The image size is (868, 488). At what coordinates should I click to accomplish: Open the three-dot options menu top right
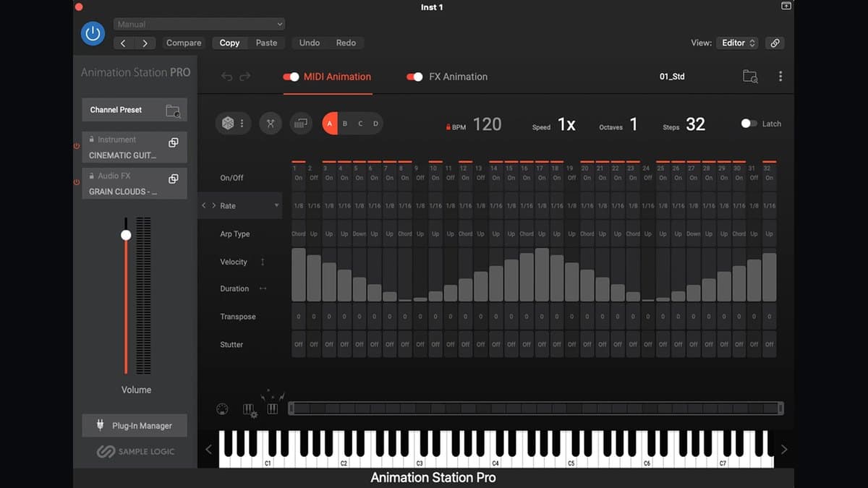[780, 77]
